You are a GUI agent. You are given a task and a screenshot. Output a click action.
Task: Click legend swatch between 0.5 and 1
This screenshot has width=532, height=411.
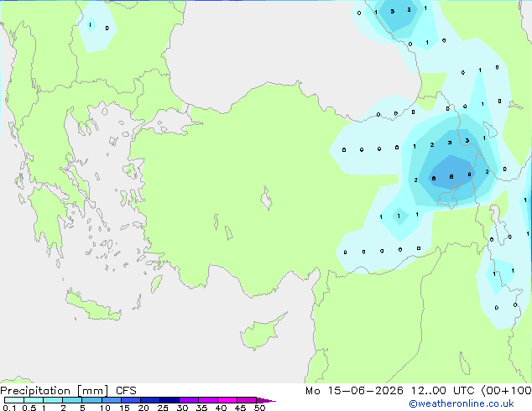[x=34, y=400]
